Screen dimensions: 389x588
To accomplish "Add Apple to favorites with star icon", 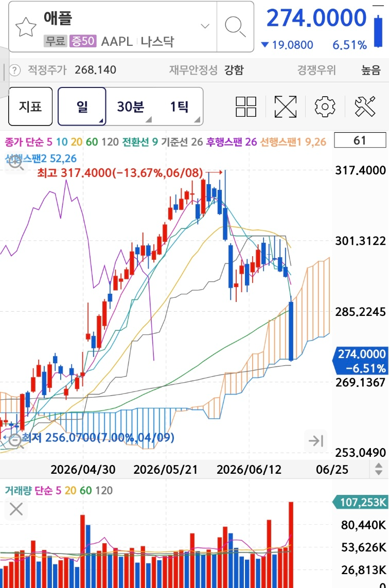I will pos(26,27).
